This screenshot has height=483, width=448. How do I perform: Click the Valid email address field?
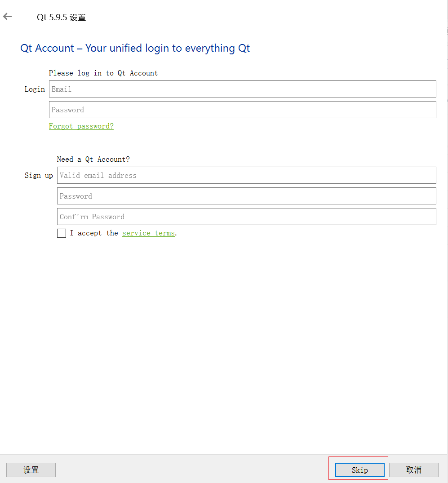click(x=246, y=175)
